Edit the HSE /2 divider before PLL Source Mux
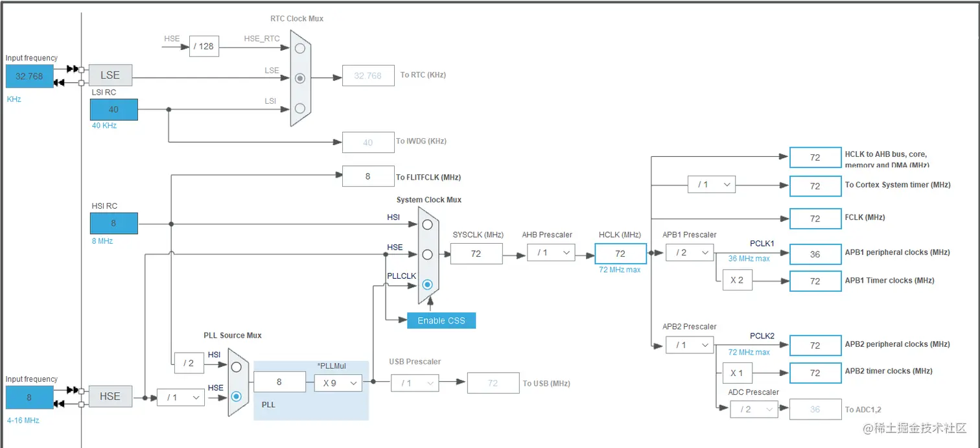This screenshot has width=980, height=448. (189, 363)
